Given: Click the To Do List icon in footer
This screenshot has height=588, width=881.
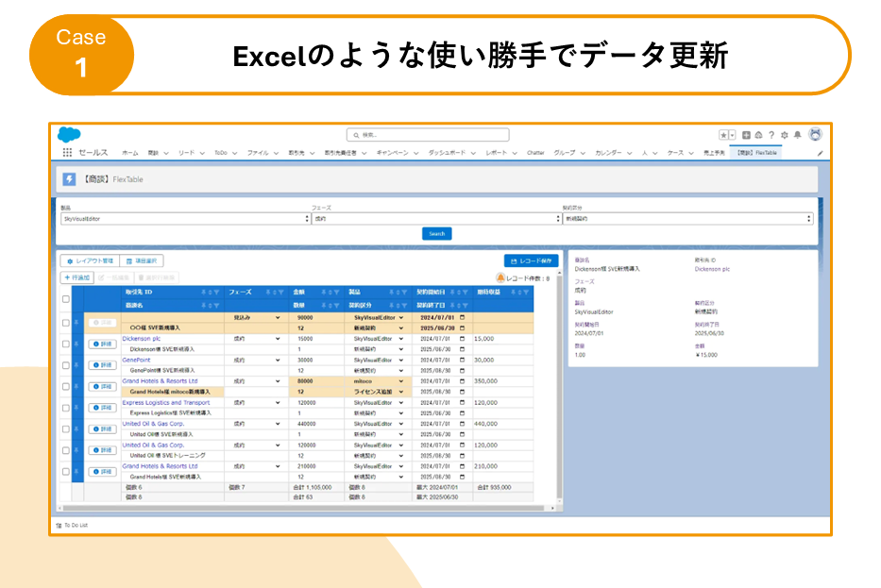Looking at the screenshot, I should point(59,526).
